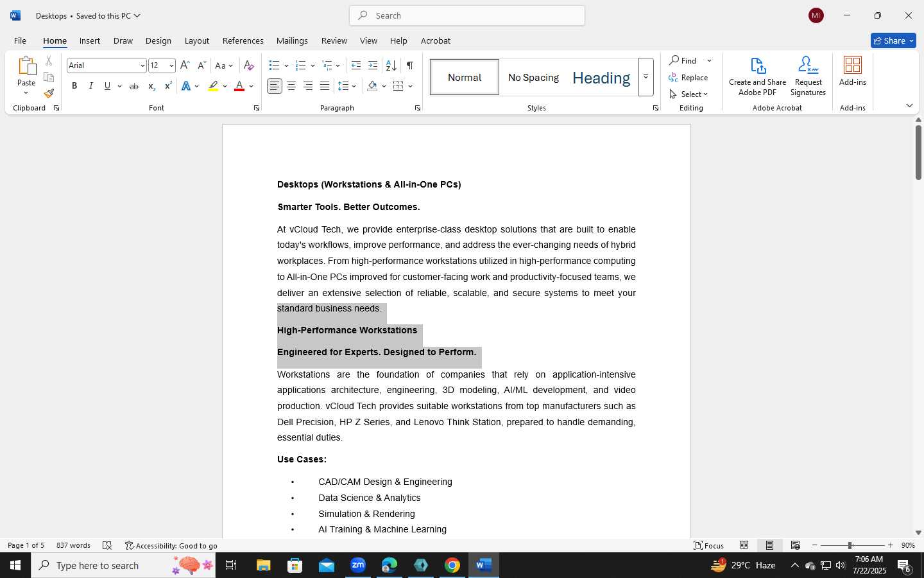The height and width of the screenshot is (578, 924).
Task: Click the Cut scissors icon
Action: (x=49, y=61)
